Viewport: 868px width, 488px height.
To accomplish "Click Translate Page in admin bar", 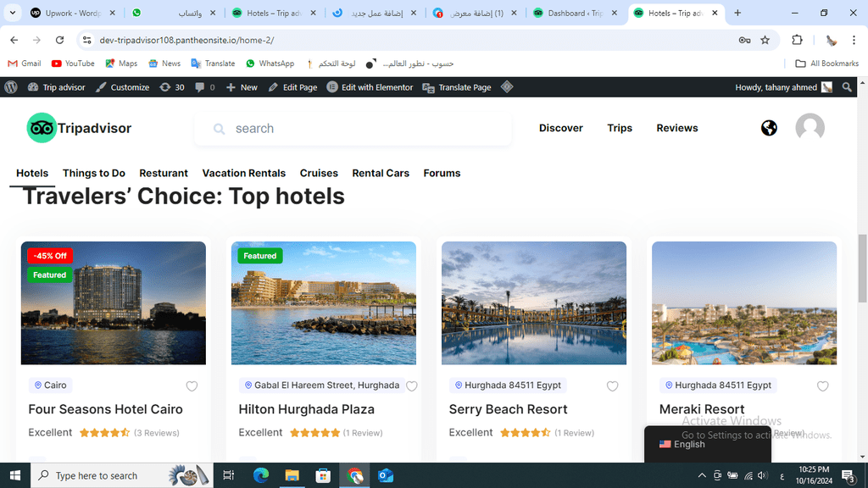I will 457,87.
